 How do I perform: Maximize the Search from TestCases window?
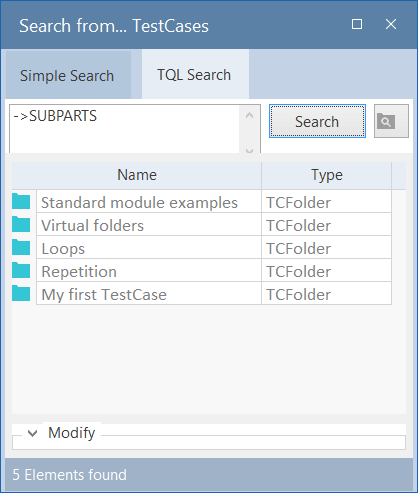357,24
